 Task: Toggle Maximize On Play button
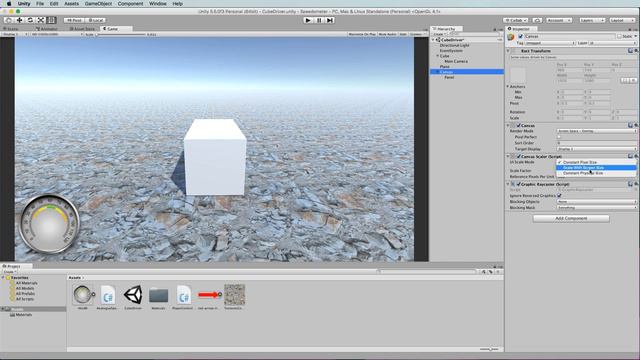pyautogui.click(x=362, y=34)
